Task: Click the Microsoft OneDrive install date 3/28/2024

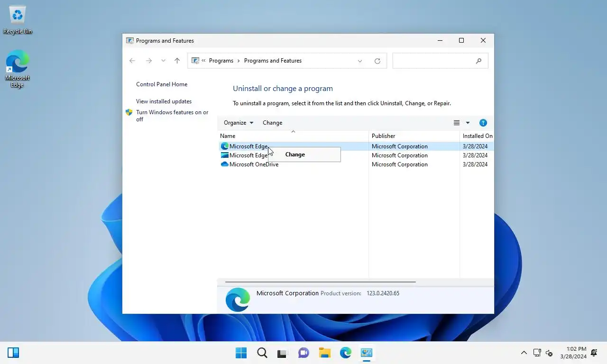Action: [x=475, y=164]
